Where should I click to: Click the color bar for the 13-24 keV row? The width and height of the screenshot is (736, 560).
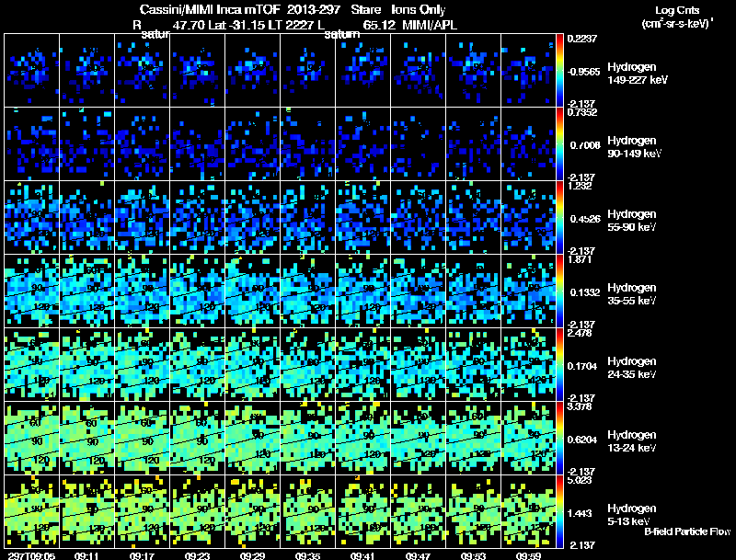559,438
